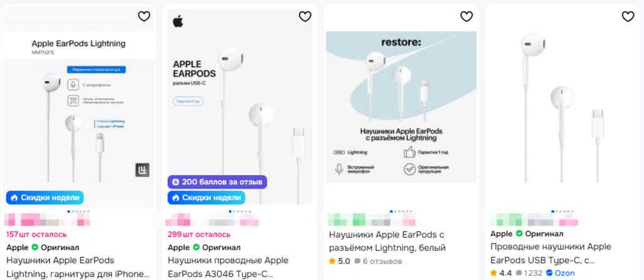Click the Оригинал checkmark on fourth product
Image resolution: width=644 pixels, height=280 pixels.
(x=519, y=234)
